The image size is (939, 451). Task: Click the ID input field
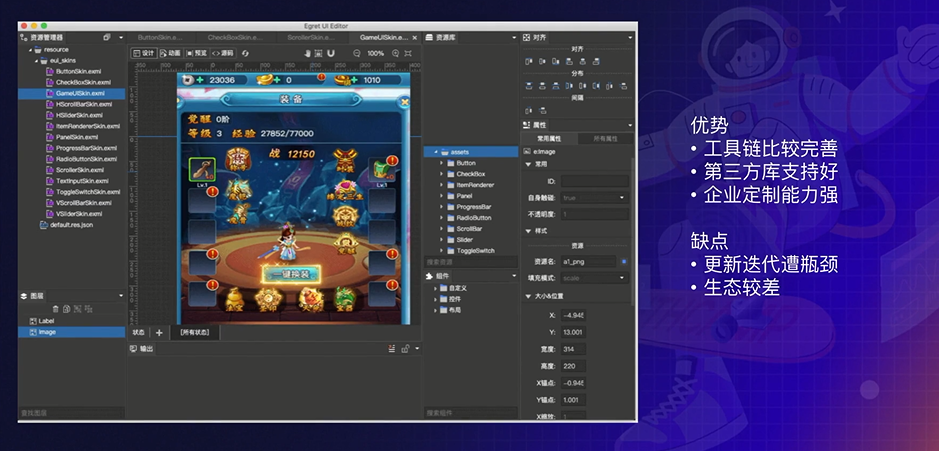[595, 181]
